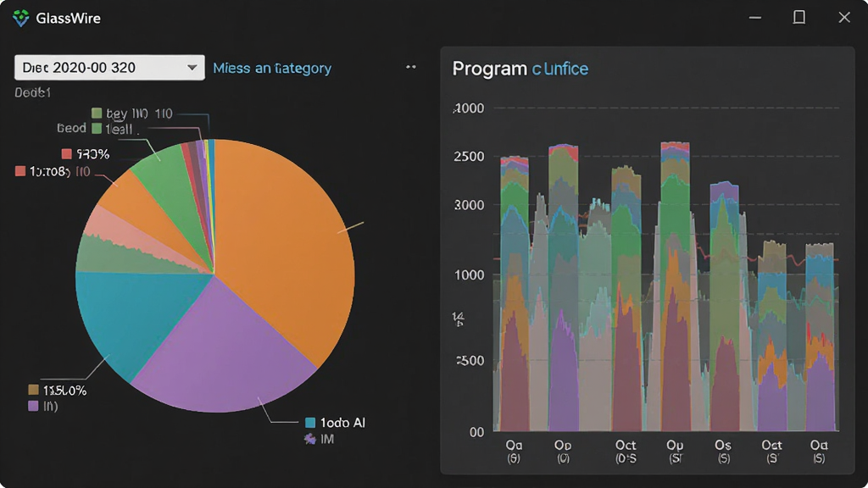The width and height of the screenshot is (868, 488).
Task: Open the Disc 2020-00 320 dropdown
Action: [109, 68]
